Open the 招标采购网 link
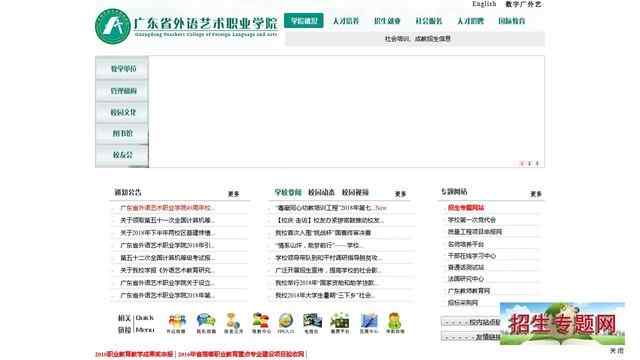The height and width of the screenshot is (360, 640). [463, 303]
